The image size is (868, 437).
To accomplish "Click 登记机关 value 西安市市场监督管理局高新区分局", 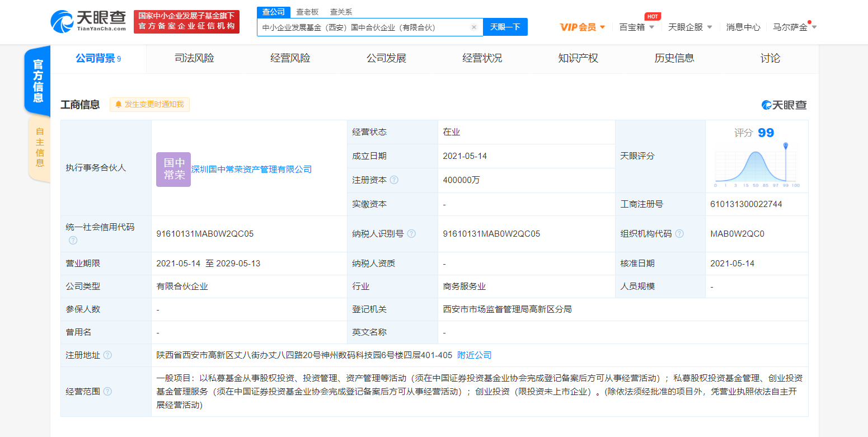I will (x=507, y=309).
